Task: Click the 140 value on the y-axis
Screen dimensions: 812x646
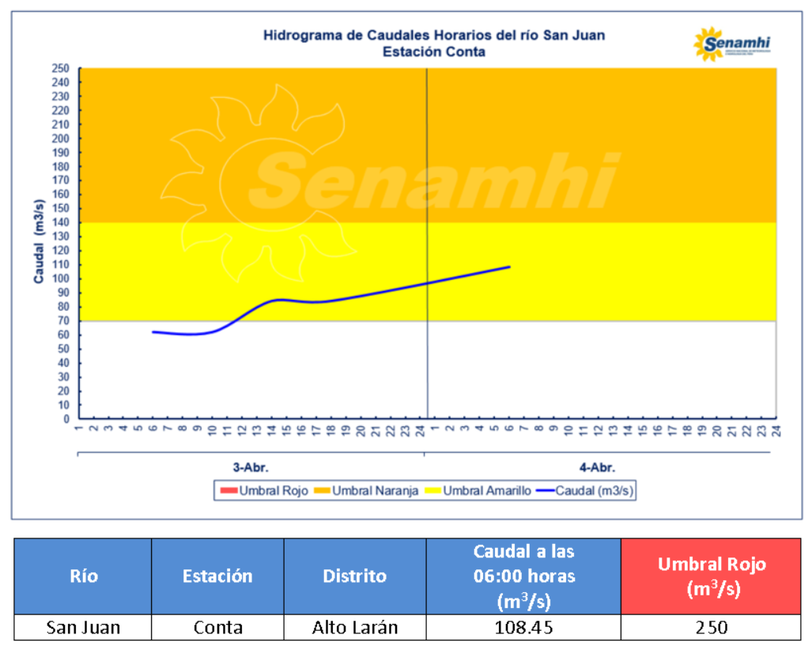Action: tap(61, 222)
